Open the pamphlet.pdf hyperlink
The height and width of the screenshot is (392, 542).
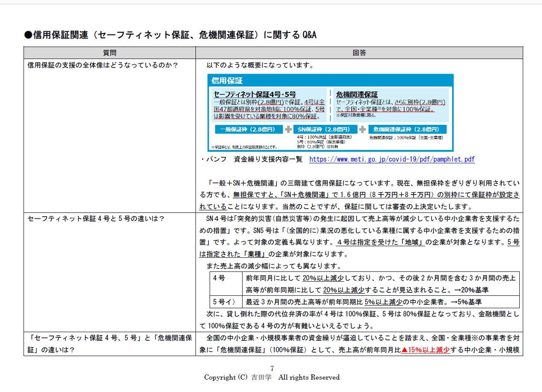pos(391,159)
